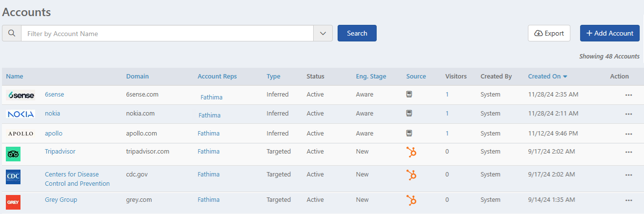Select the grey.com domain cell
The height and width of the screenshot is (214, 644).
click(x=139, y=200)
